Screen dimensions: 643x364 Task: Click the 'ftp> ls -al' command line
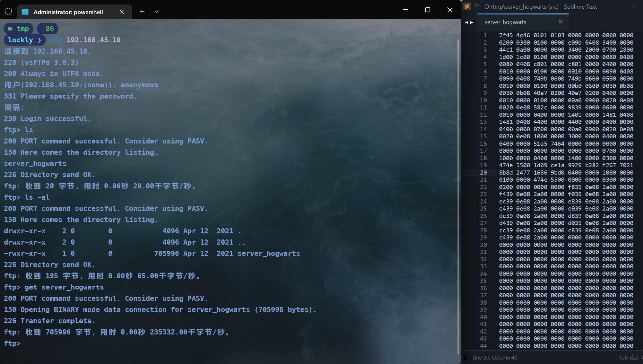27,197
